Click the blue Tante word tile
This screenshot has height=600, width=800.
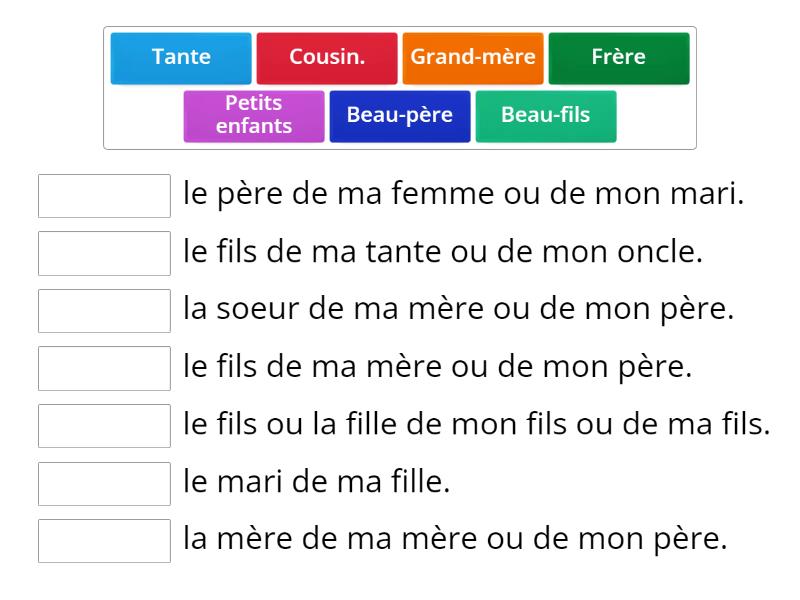(x=181, y=57)
